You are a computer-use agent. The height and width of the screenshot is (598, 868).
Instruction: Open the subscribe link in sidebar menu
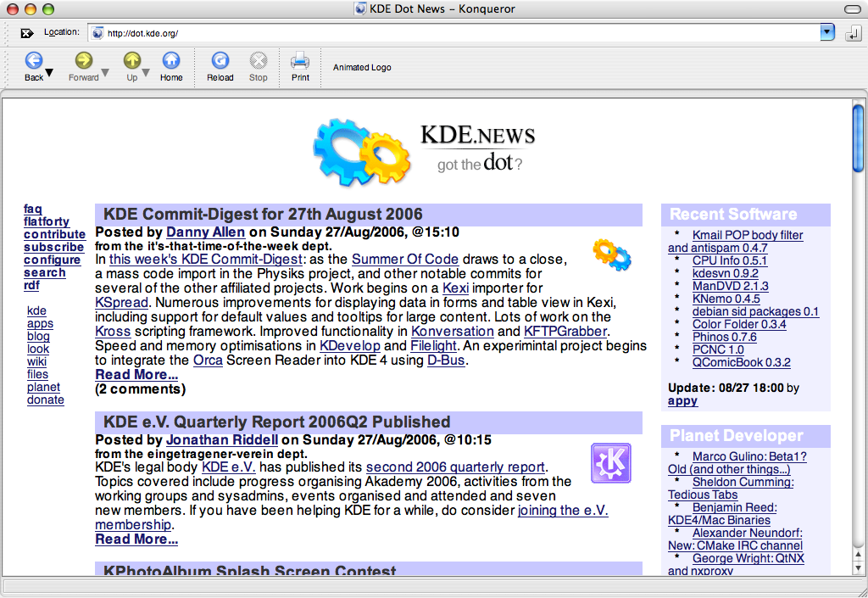pyautogui.click(x=53, y=247)
